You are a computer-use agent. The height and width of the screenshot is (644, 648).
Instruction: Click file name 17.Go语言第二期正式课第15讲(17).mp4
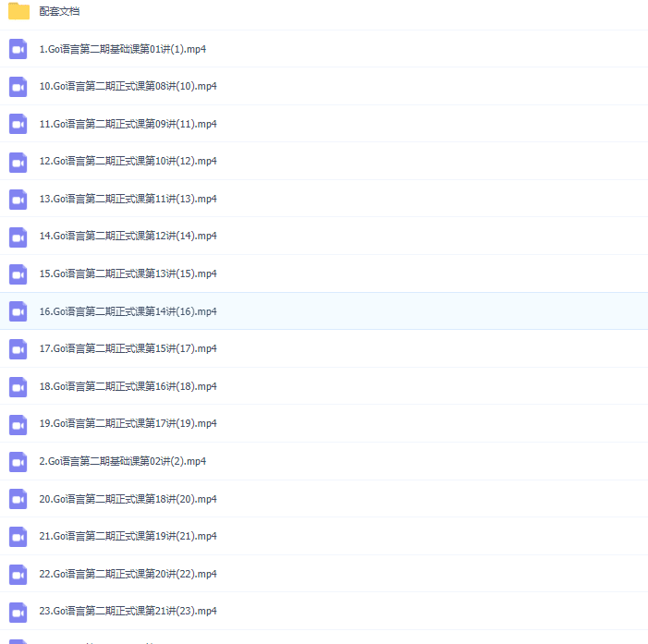click(128, 348)
